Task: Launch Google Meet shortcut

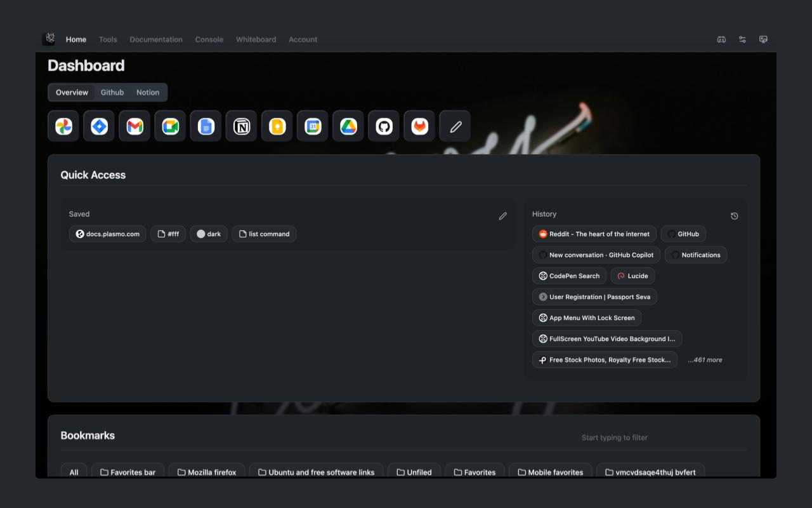Action: [170, 126]
